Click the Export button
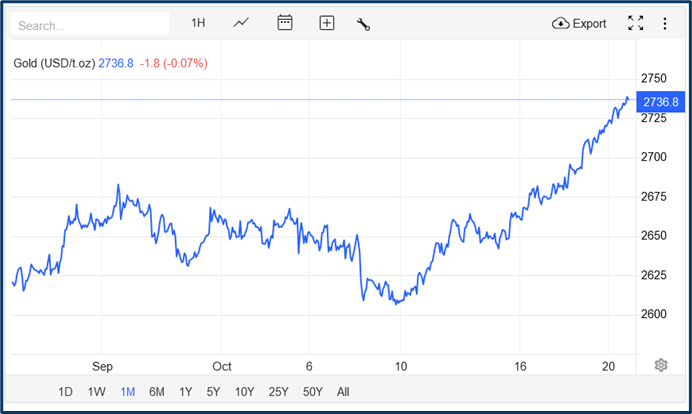 point(579,23)
